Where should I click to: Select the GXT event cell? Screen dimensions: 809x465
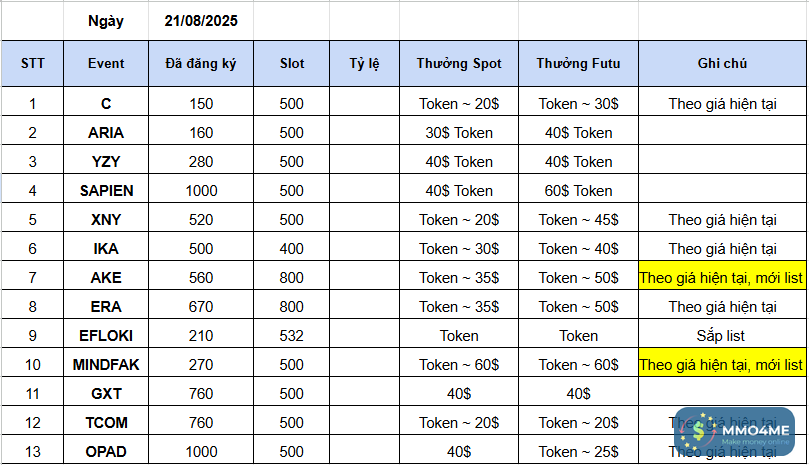coord(106,394)
